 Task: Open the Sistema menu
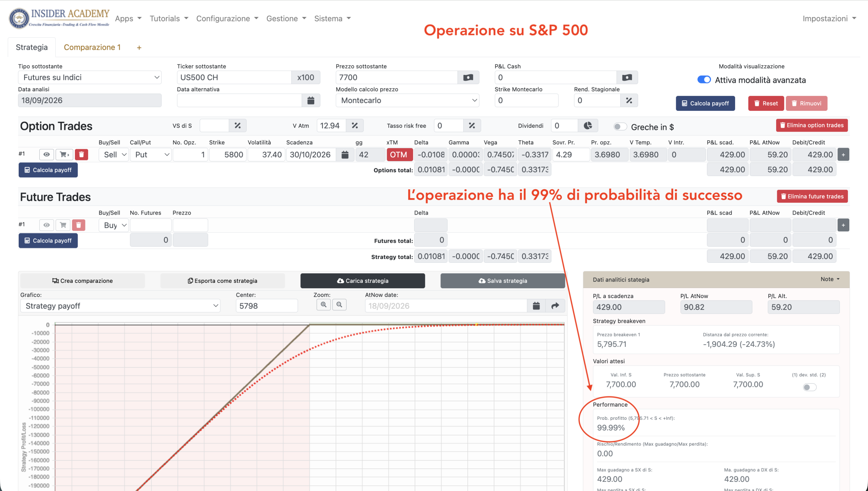point(332,19)
